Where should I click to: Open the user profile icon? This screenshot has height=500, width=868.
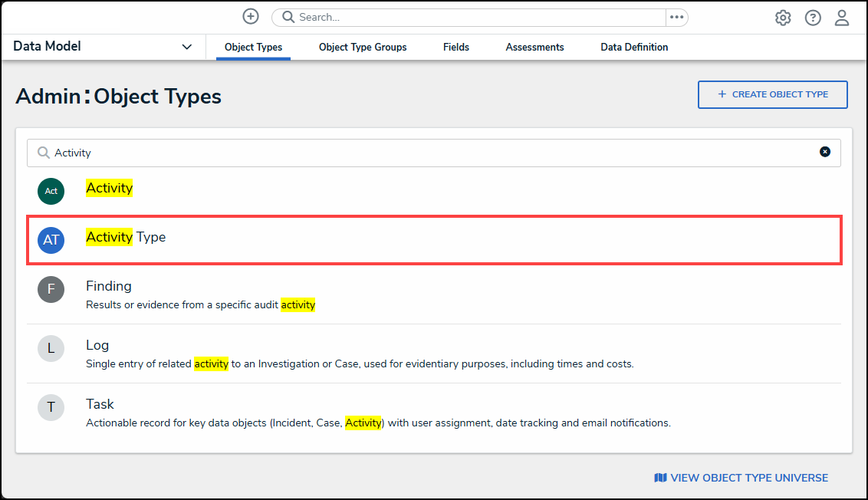click(x=842, y=18)
